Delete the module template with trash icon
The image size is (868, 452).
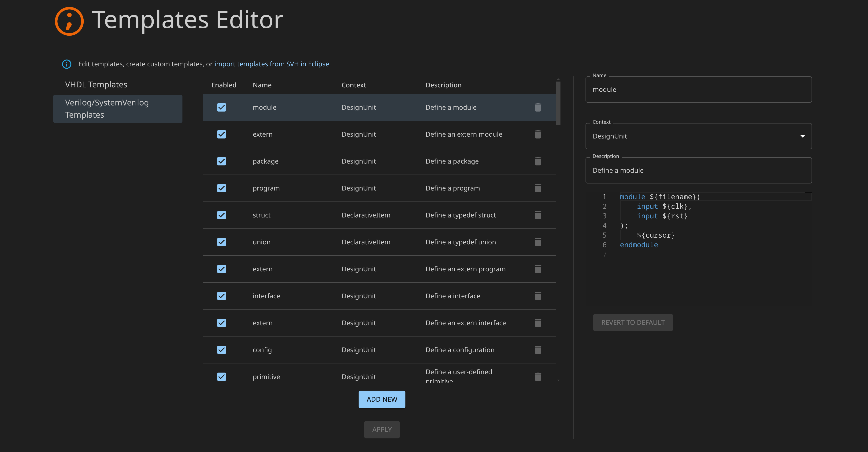pyautogui.click(x=538, y=107)
